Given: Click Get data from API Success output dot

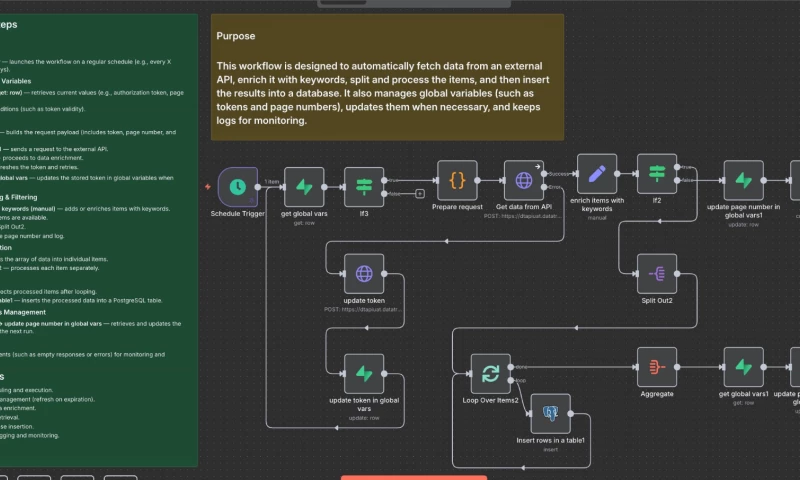Looking at the screenshot, I should [x=544, y=173].
